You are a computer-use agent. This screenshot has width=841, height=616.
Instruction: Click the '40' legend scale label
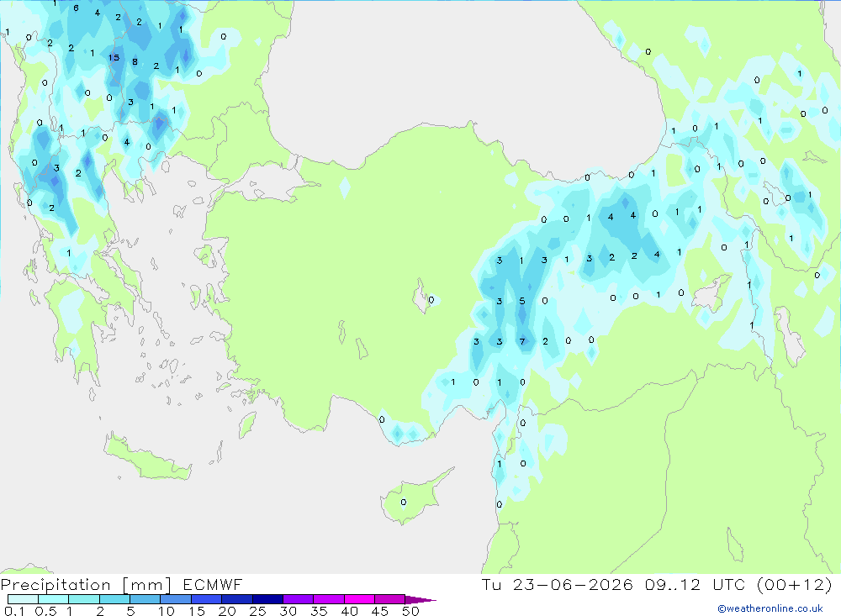coord(350,611)
